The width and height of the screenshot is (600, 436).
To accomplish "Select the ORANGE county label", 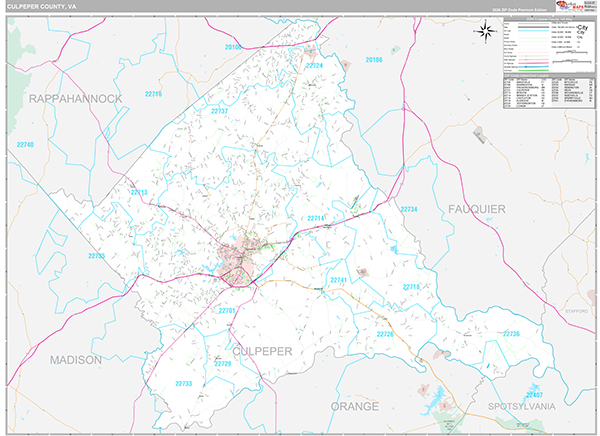I will point(355,407).
